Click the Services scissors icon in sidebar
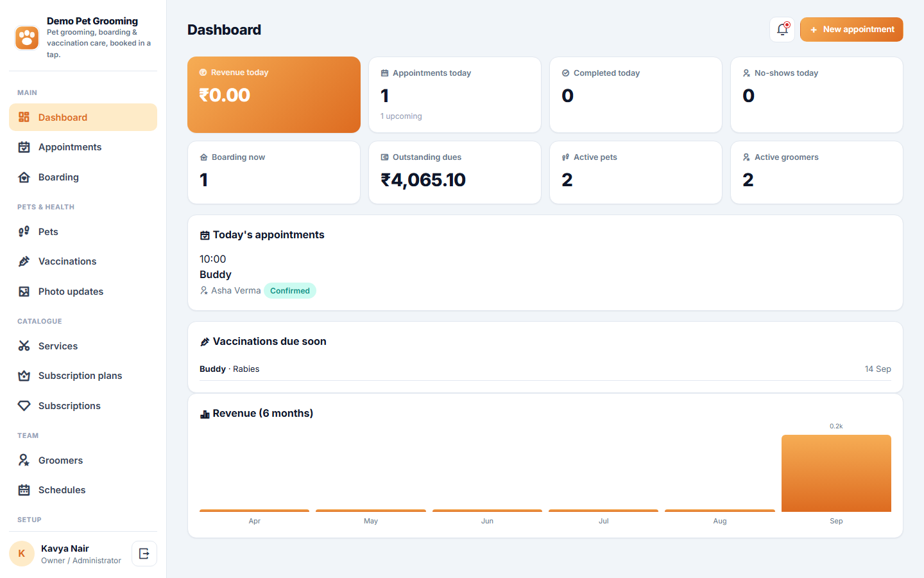The image size is (924, 578). pyautogui.click(x=24, y=346)
